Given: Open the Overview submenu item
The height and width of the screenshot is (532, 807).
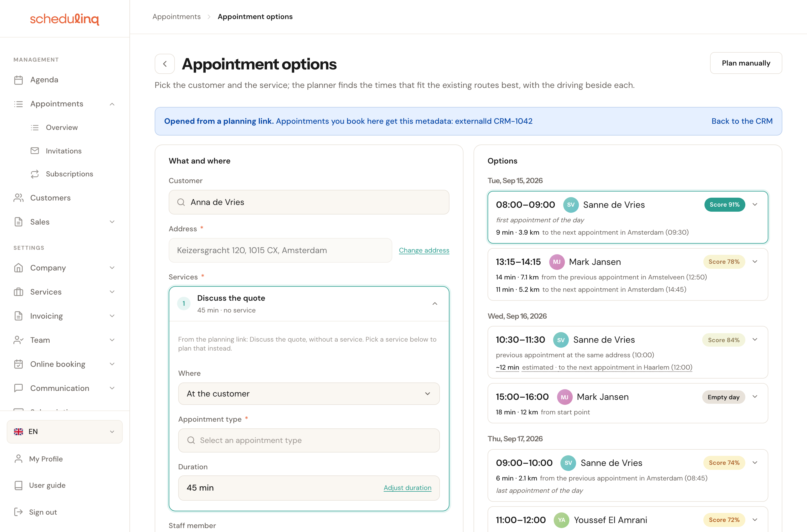Looking at the screenshot, I should pos(62,128).
